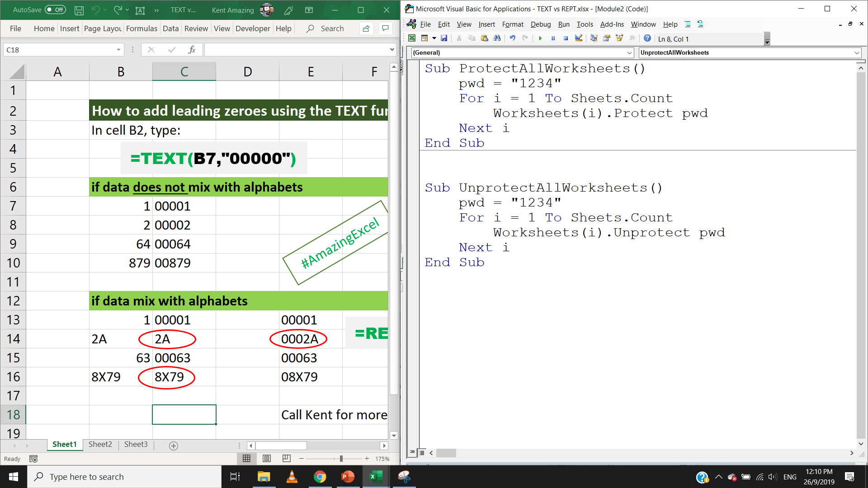The height and width of the screenshot is (488, 868).
Task: Open the (General) object dropdown
Action: pyautogui.click(x=629, y=53)
